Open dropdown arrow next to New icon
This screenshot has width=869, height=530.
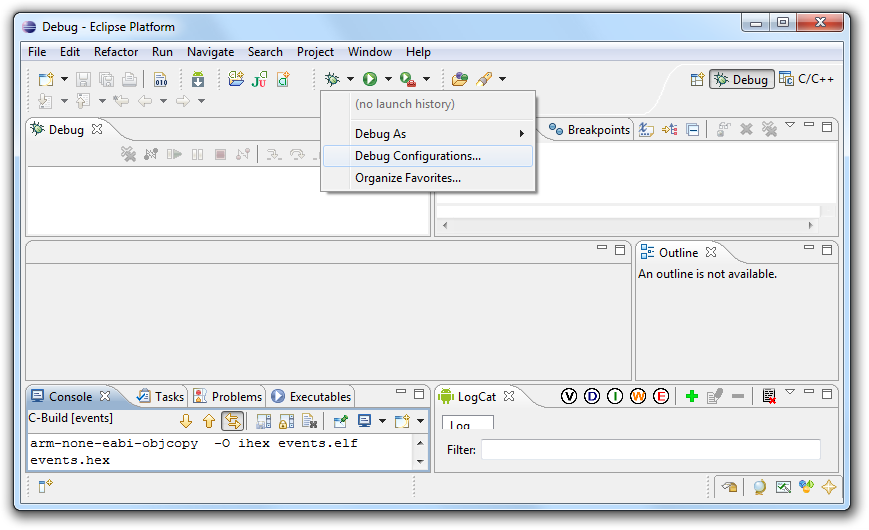(x=64, y=79)
